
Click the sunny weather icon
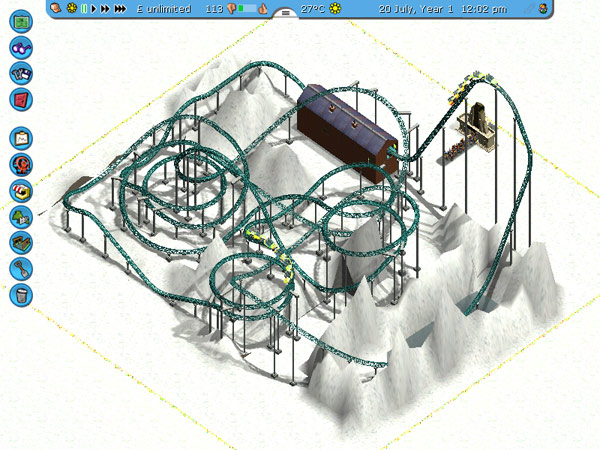coord(335,8)
